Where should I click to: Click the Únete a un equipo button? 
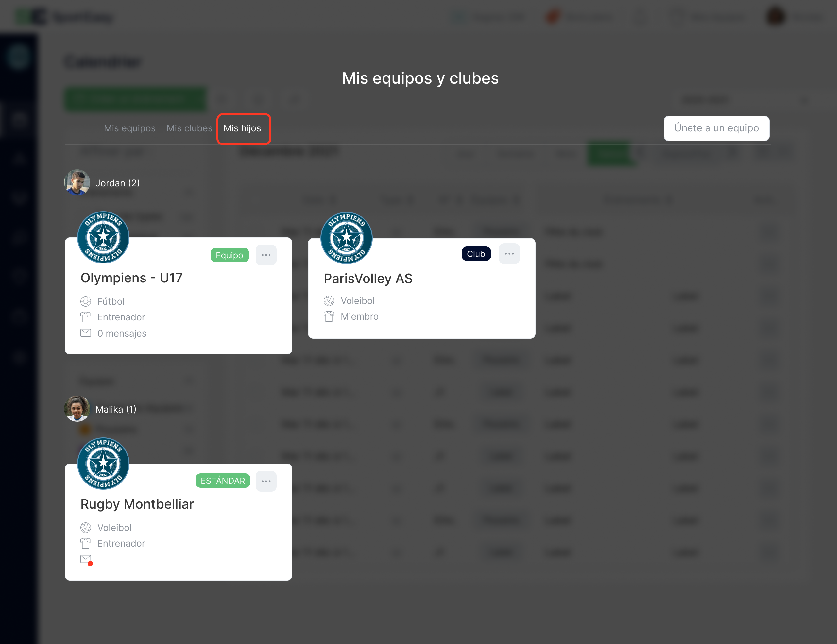716,128
